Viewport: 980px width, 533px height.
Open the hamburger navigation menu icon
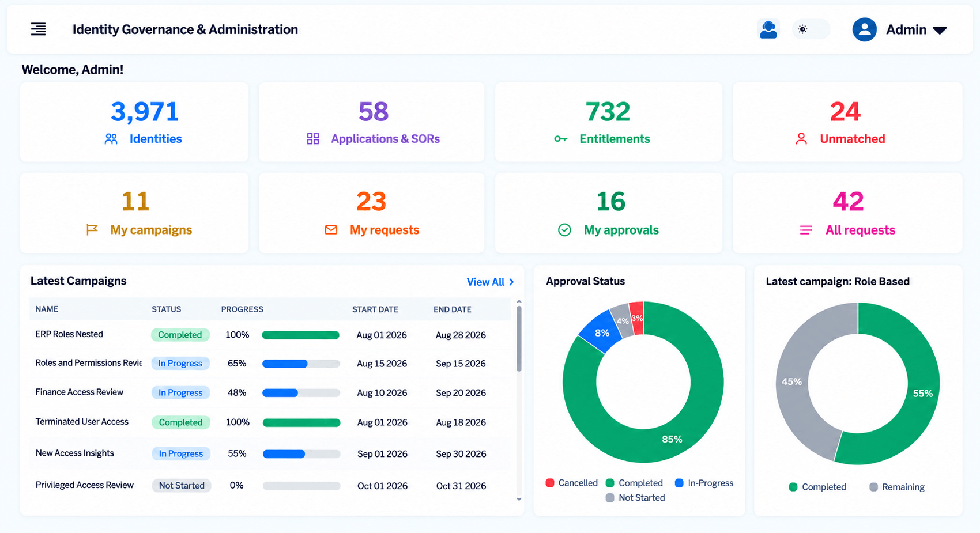38,29
